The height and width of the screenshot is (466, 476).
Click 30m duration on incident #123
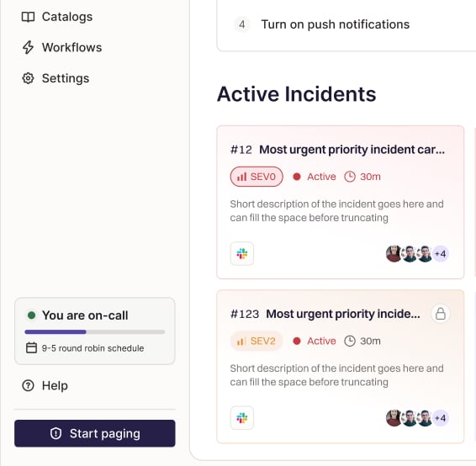pos(370,341)
